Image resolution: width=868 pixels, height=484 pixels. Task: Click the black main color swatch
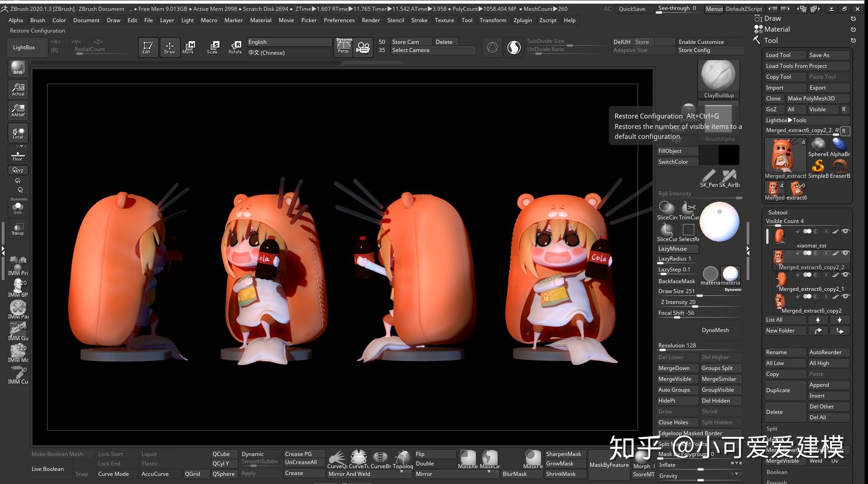tap(729, 155)
